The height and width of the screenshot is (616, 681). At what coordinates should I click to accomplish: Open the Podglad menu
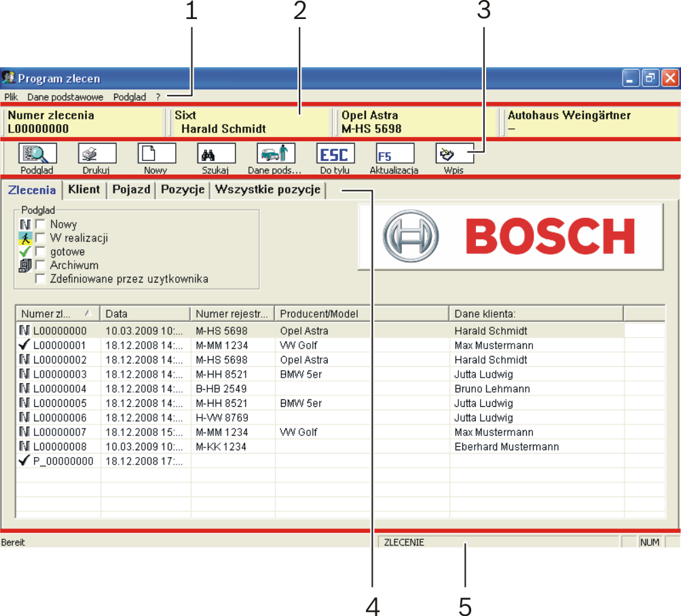(x=130, y=97)
